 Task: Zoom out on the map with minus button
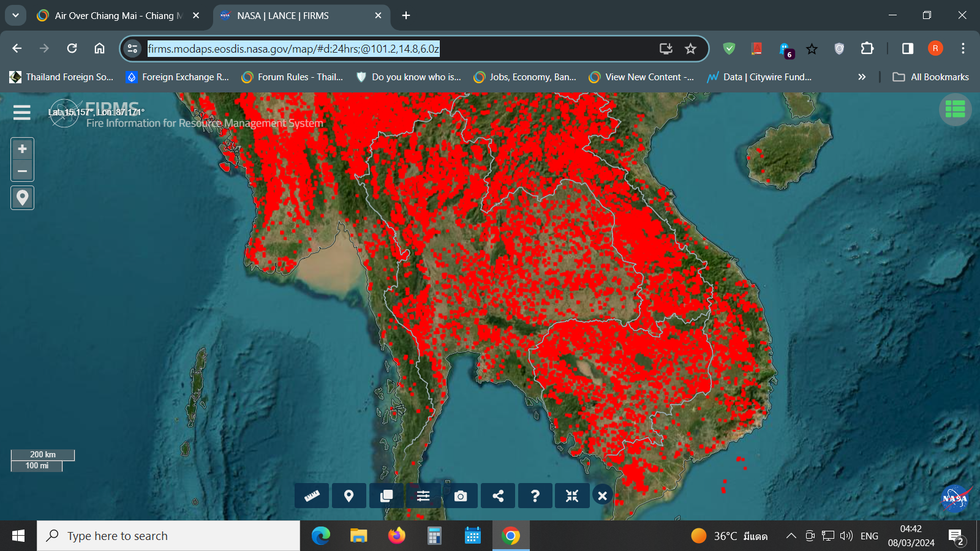click(23, 171)
